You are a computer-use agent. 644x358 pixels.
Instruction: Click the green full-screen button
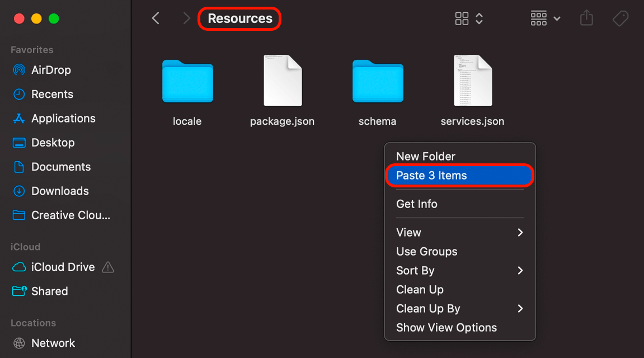[x=54, y=19]
